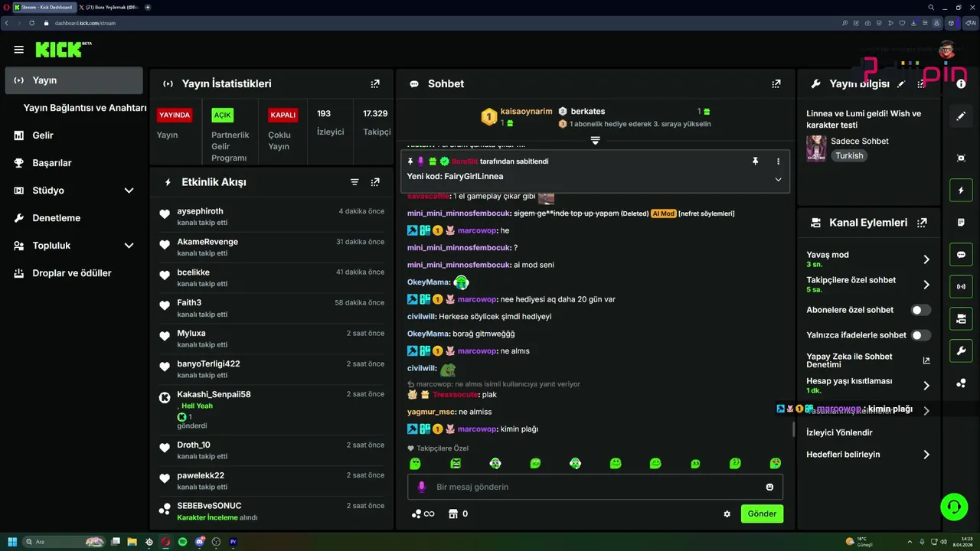Open Spotify from the taskbar

pos(182,542)
